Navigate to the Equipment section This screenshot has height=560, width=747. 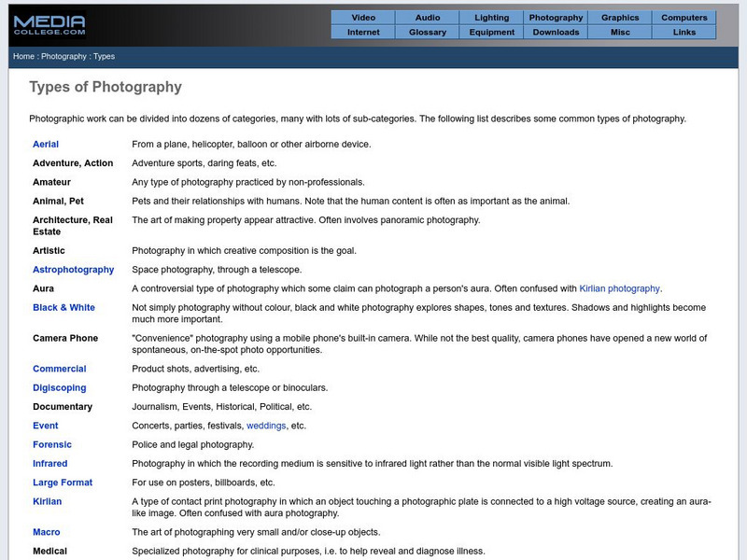pyautogui.click(x=490, y=31)
